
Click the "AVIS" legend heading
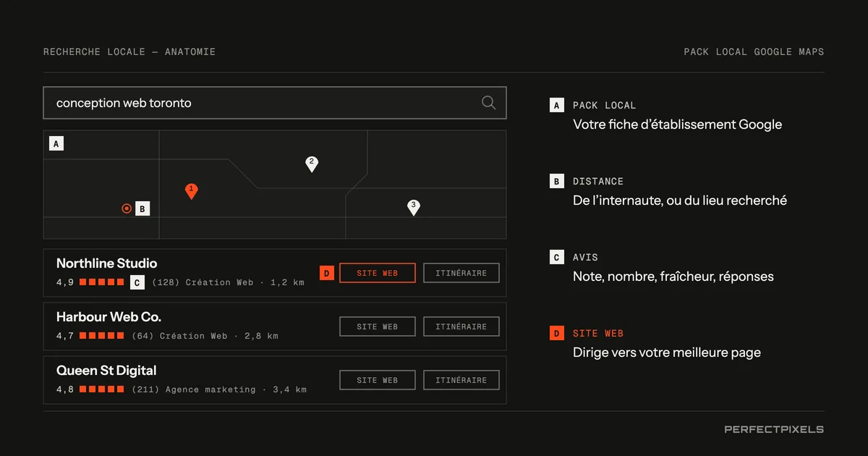coord(585,258)
